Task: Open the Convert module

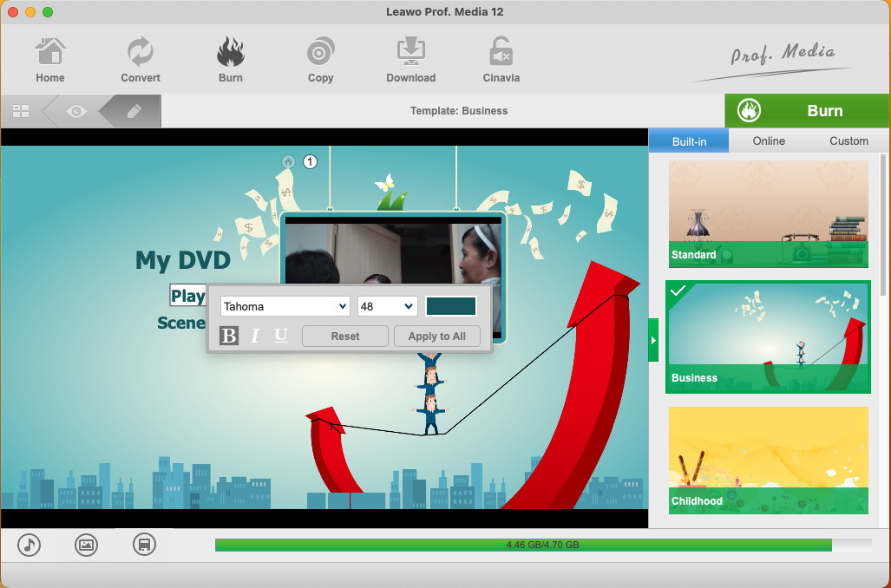Action: [140, 53]
